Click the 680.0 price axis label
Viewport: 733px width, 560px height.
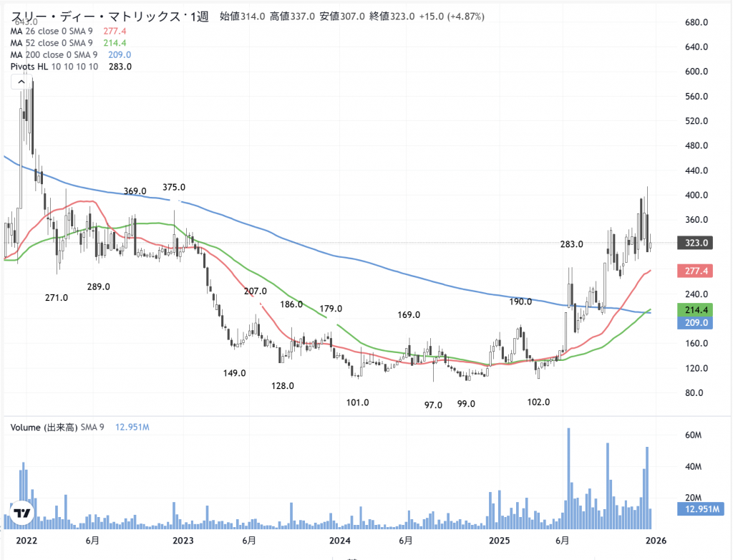point(696,23)
